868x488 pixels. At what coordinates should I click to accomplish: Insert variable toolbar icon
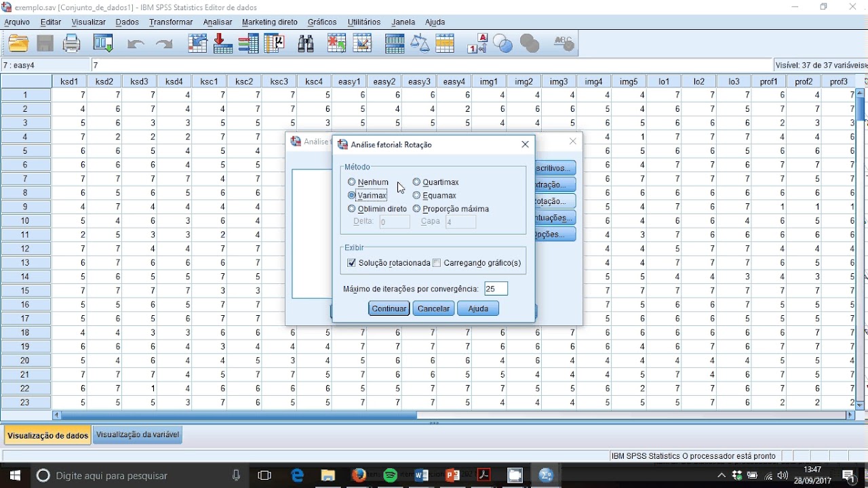pos(362,44)
